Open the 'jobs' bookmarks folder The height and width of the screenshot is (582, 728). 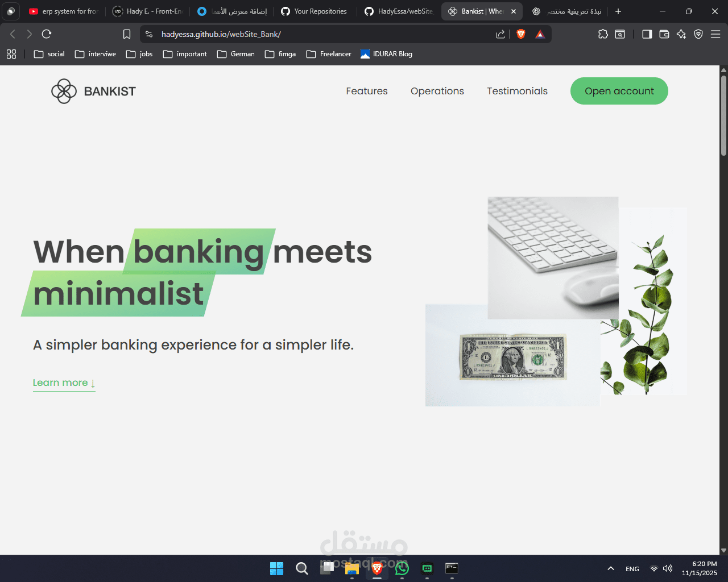[x=139, y=54]
